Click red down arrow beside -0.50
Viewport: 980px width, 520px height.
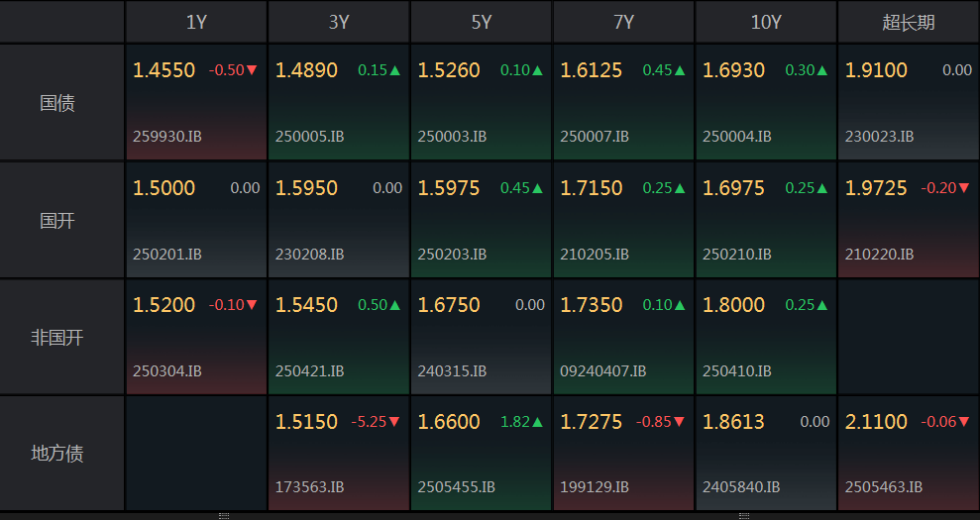252,70
